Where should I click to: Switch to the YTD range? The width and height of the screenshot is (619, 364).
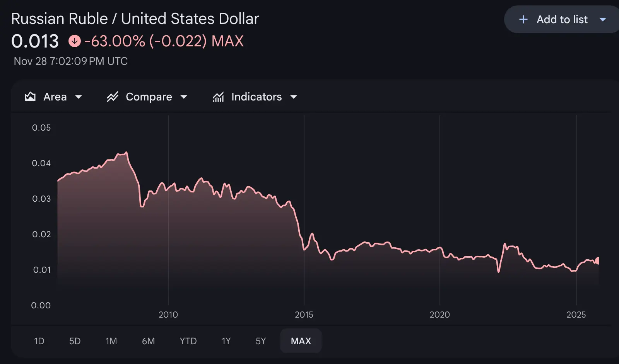188,341
